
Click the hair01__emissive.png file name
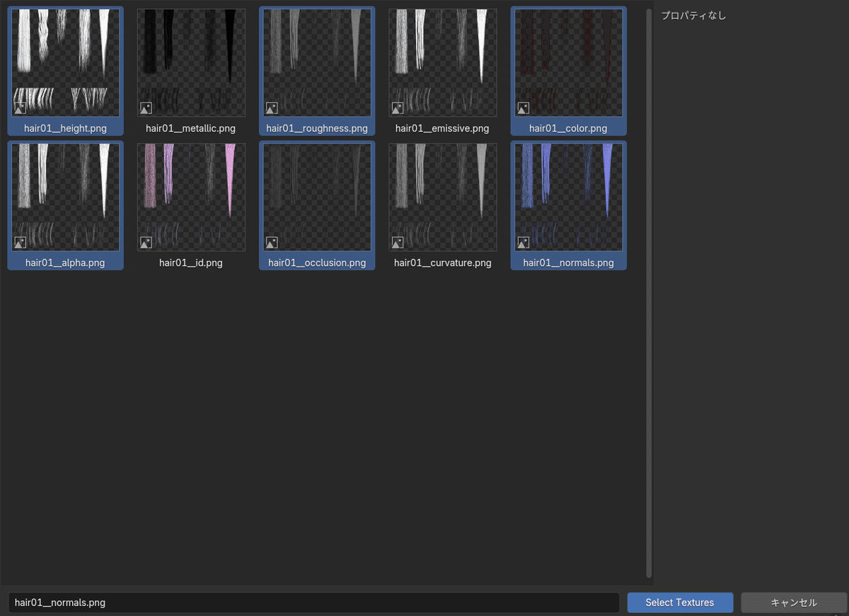tap(442, 129)
